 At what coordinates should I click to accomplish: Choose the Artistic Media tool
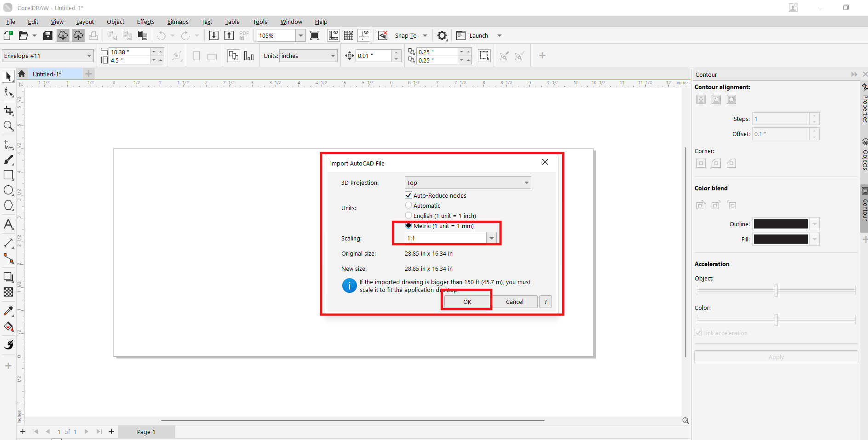click(x=8, y=160)
